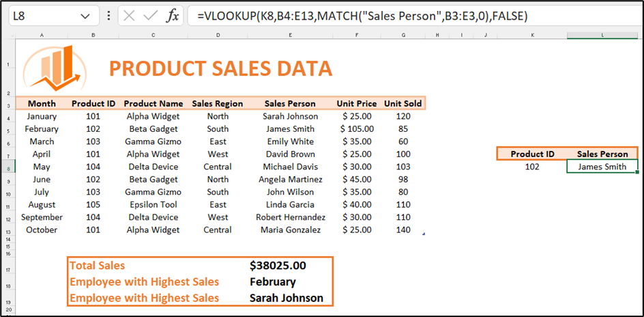This screenshot has width=644, height=317.
Task: Click the Name Box showing L8
Action: [41, 16]
